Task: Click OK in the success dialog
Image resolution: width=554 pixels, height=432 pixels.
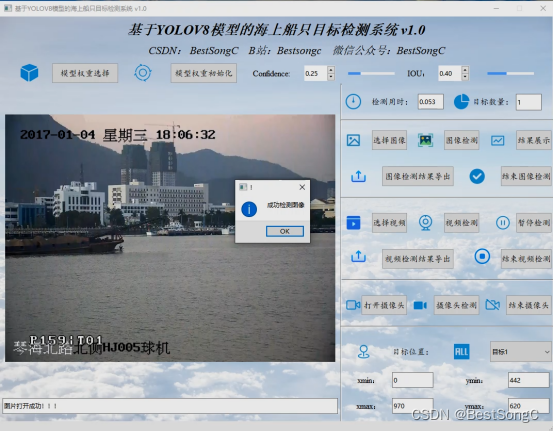Action: click(x=285, y=231)
